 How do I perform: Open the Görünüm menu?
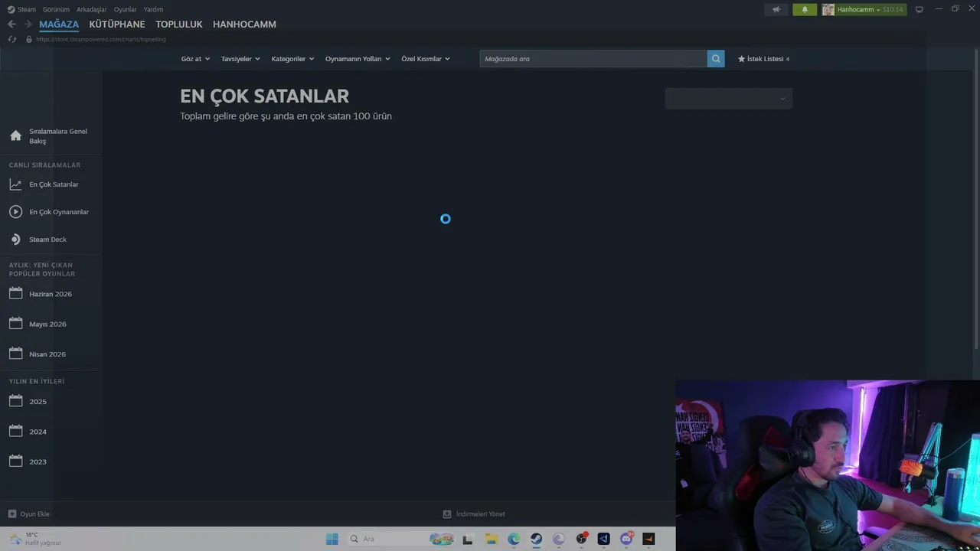tap(56, 10)
